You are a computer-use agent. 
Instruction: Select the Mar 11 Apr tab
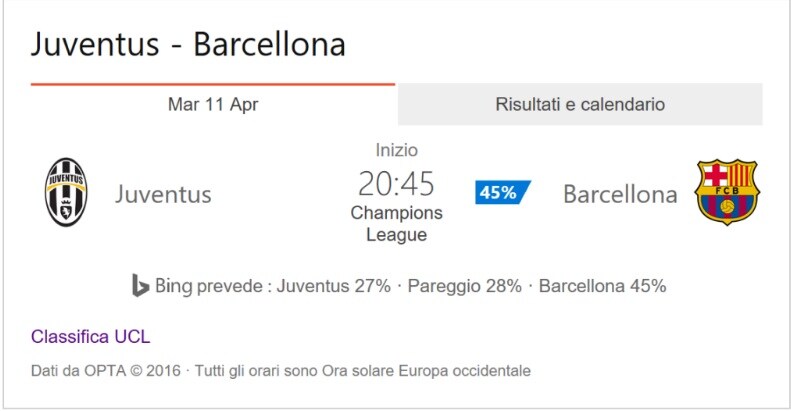(x=213, y=104)
